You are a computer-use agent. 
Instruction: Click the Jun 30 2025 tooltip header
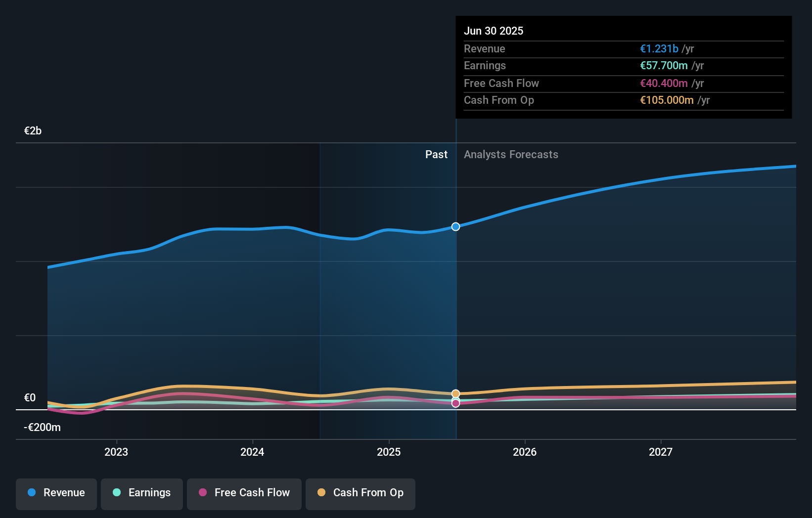[494, 31]
